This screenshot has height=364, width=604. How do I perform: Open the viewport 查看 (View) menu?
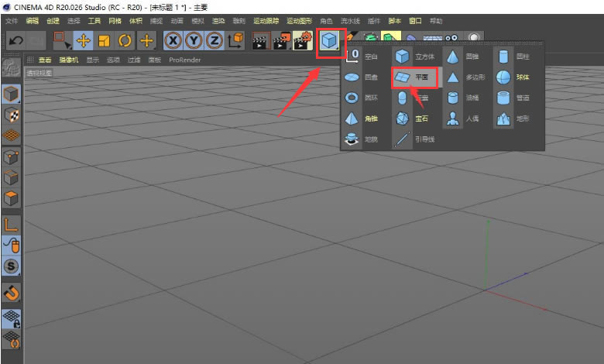pos(45,60)
